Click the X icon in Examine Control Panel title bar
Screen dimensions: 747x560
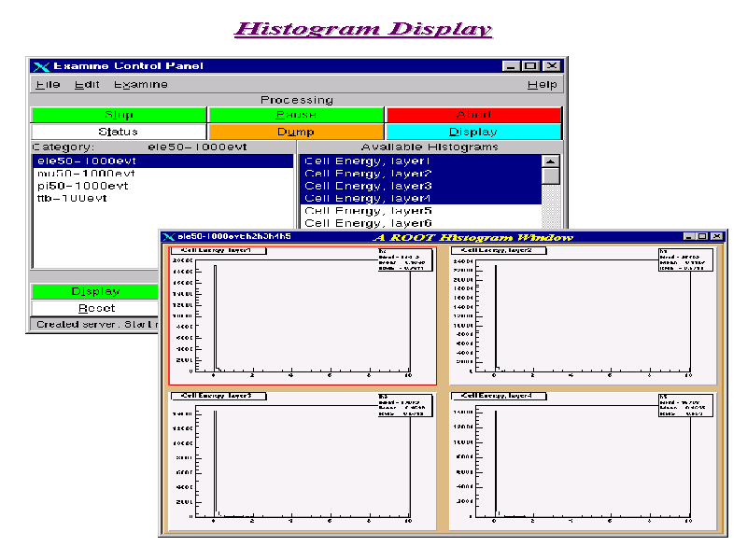click(41, 66)
